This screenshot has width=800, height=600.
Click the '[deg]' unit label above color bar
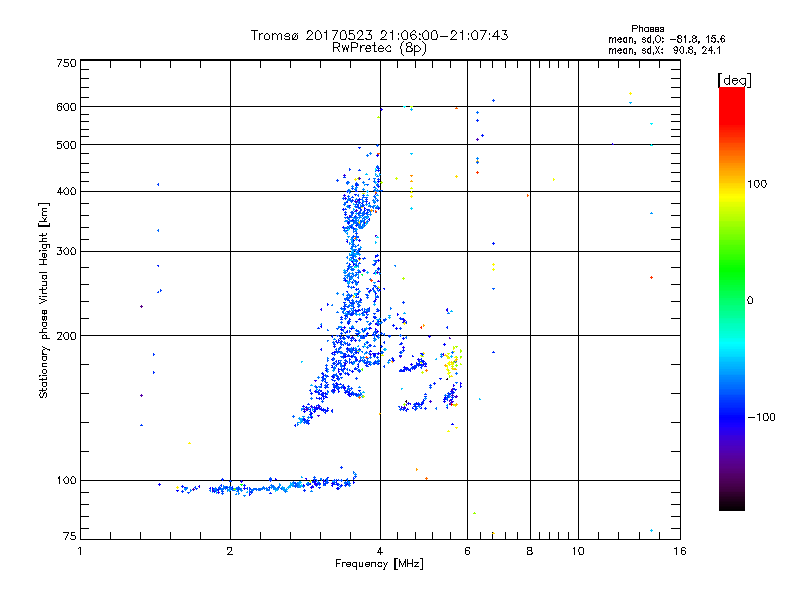[x=734, y=80]
